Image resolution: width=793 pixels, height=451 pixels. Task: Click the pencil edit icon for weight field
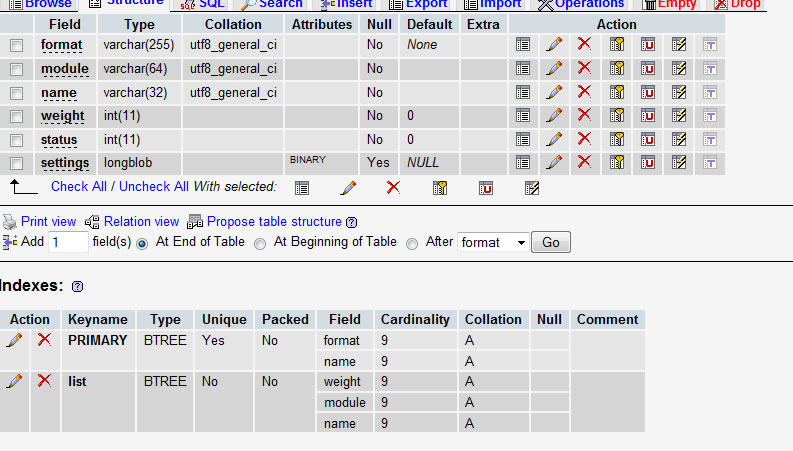point(553,116)
